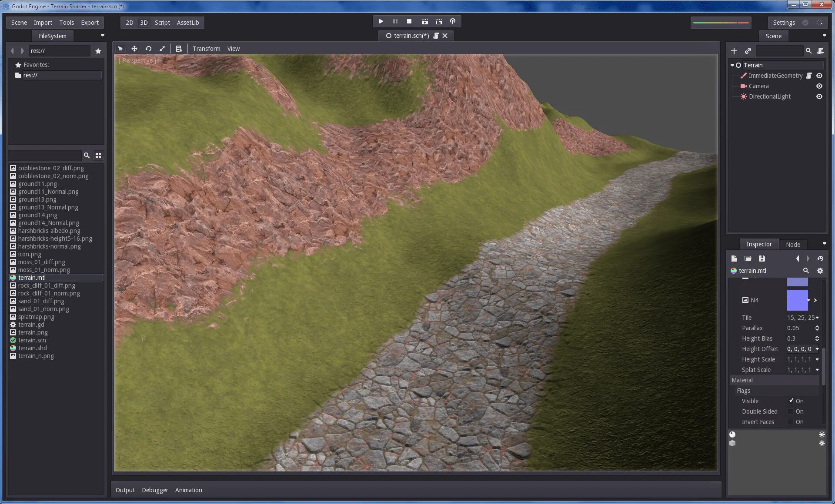This screenshot has width=835, height=504.
Task: Click the Parallax value input field
Action: click(799, 328)
